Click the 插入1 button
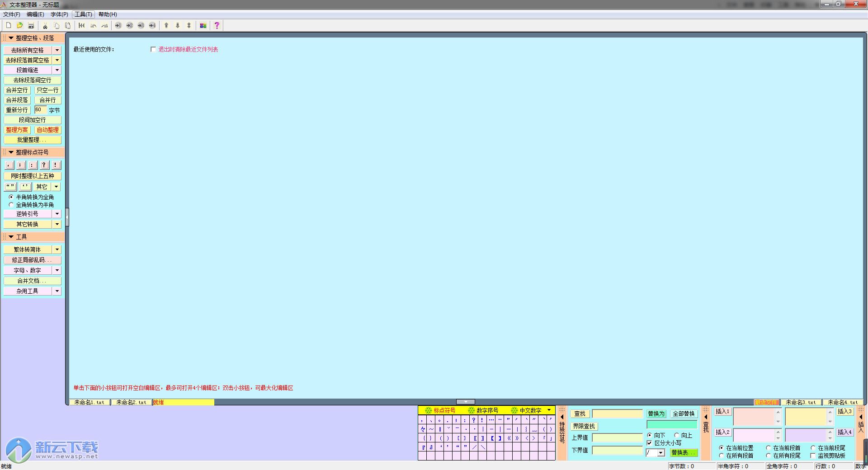The width and height of the screenshot is (868, 470). [722, 411]
